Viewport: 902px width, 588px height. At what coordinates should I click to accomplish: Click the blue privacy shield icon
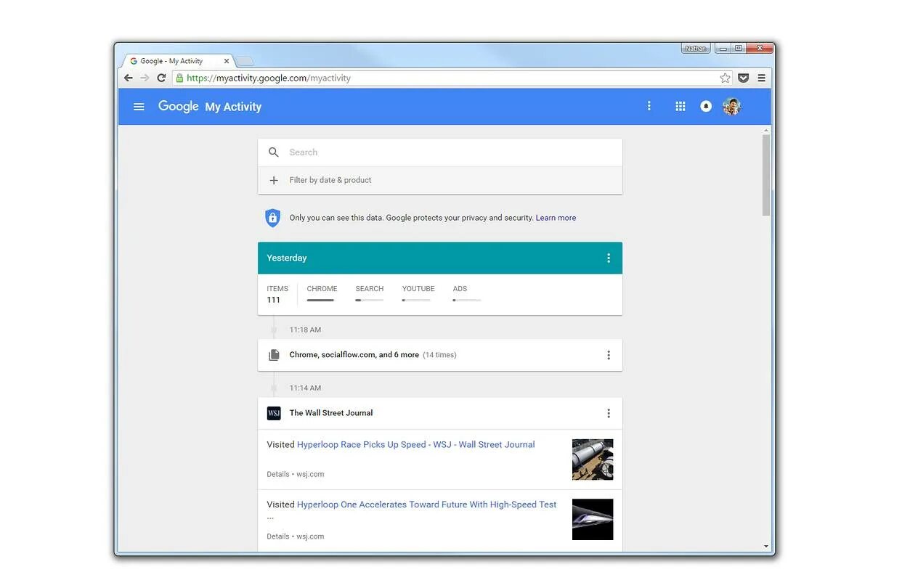[x=272, y=218]
